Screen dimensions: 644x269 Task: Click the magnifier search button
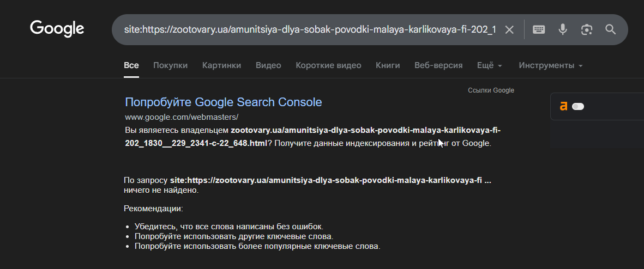click(x=611, y=29)
